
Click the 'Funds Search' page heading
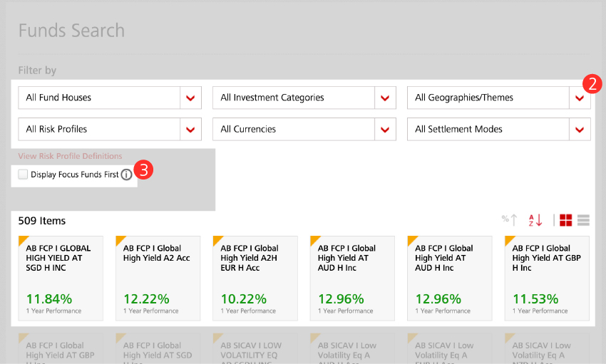click(71, 31)
